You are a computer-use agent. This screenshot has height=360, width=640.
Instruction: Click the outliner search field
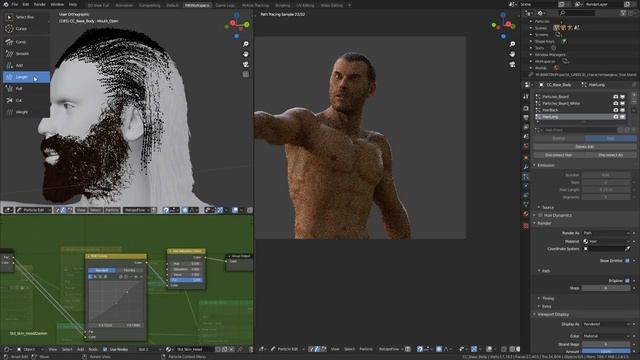tap(577, 13)
